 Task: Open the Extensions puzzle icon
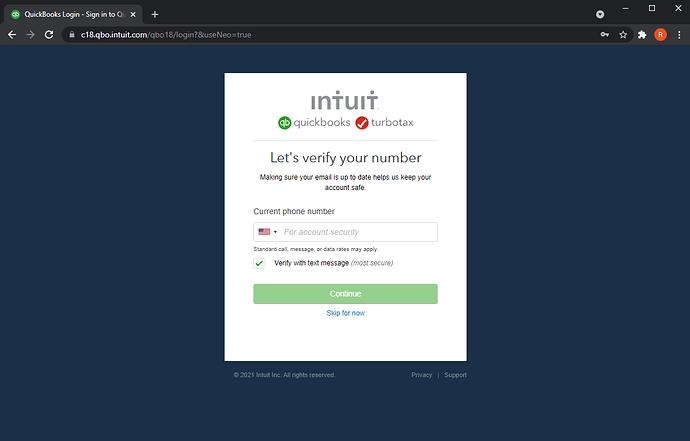[642, 35]
